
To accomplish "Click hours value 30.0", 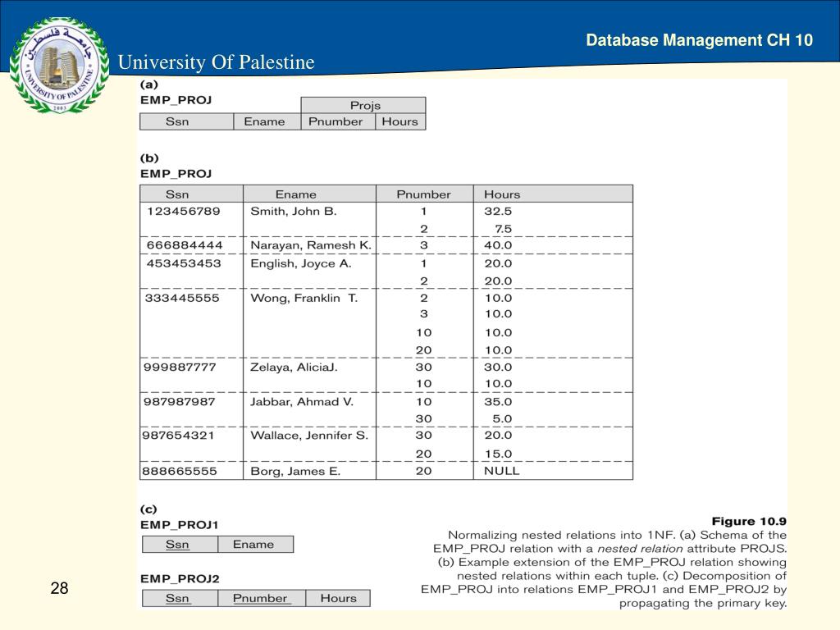I will click(x=498, y=367).
